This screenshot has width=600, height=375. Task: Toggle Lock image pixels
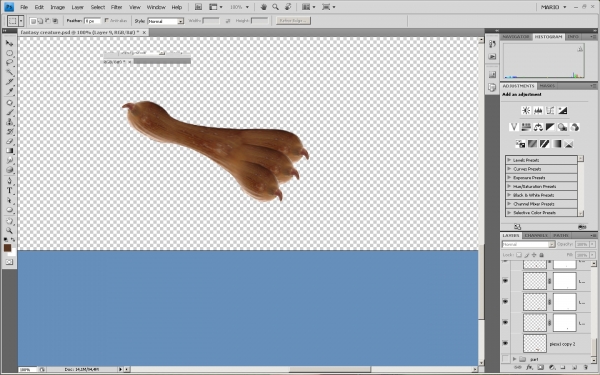tap(527, 255)
